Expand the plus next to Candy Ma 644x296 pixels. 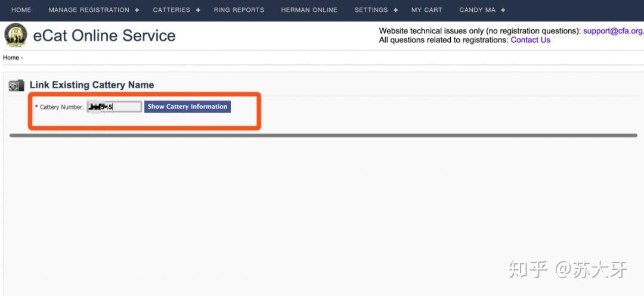(x=503, y=10)
